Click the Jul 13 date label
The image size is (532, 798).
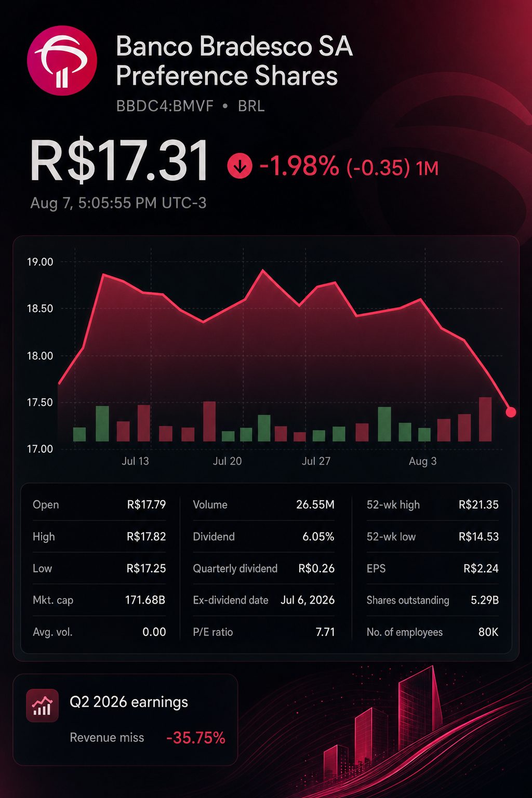point(135,461)
